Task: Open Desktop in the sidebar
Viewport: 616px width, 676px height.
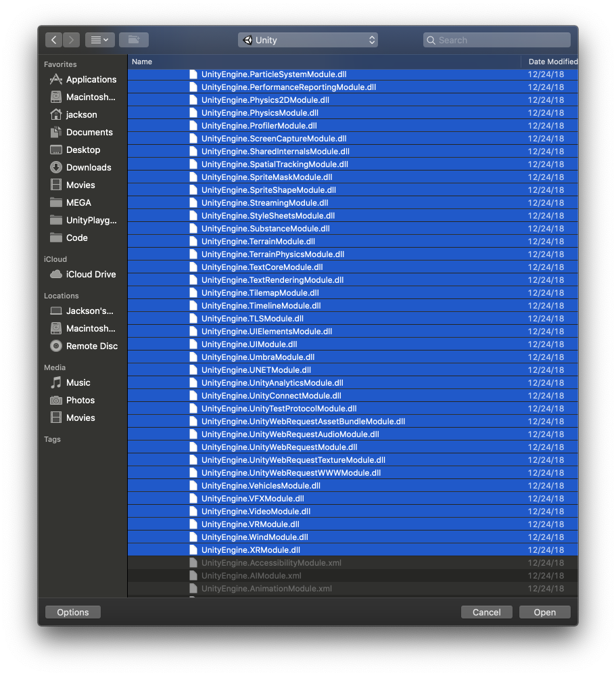Action: tap(83, 150)
